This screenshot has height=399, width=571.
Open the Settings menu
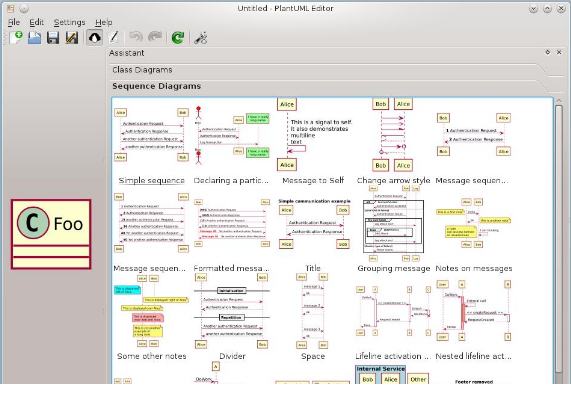coord(69,22)
